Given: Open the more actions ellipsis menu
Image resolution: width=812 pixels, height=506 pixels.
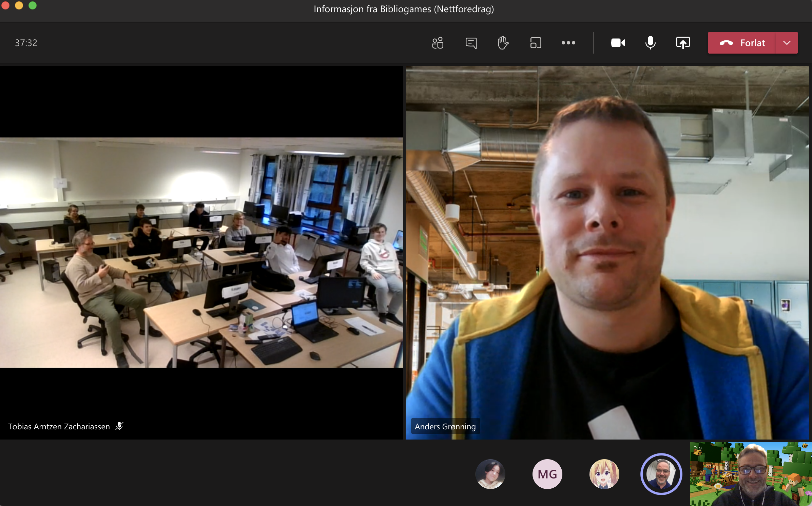Looking at the screenshot, I should point(568,43).
